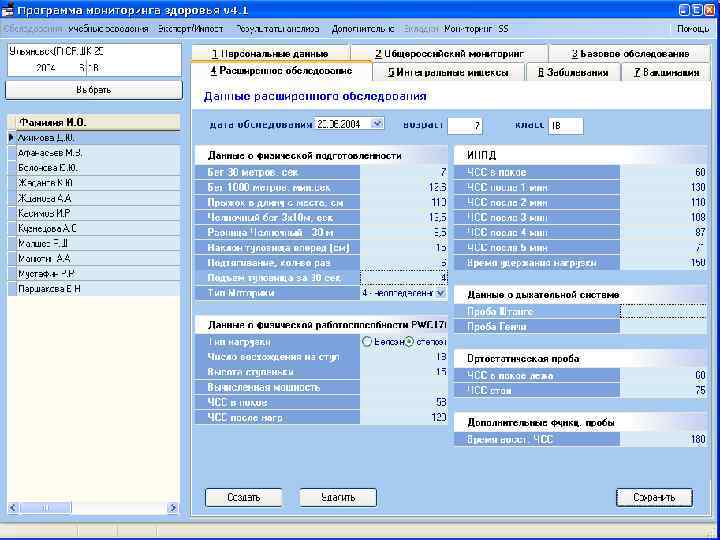Click the Бег 30 метров value field
This screenshot has height=540, width=720.
coord(404,172)
